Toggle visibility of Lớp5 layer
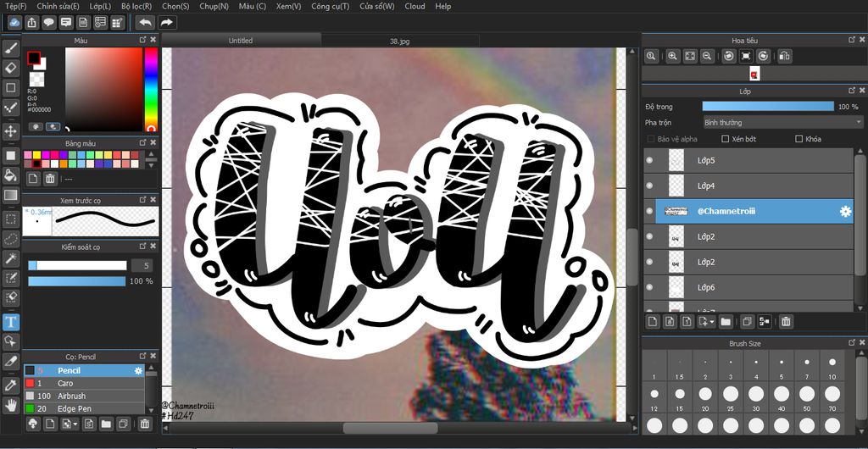 point(649,160)
